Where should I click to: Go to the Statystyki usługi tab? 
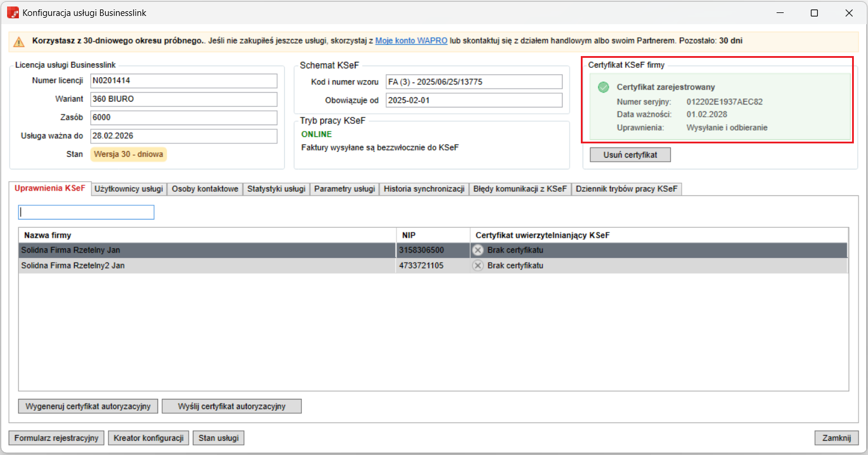tap(276, 189)
